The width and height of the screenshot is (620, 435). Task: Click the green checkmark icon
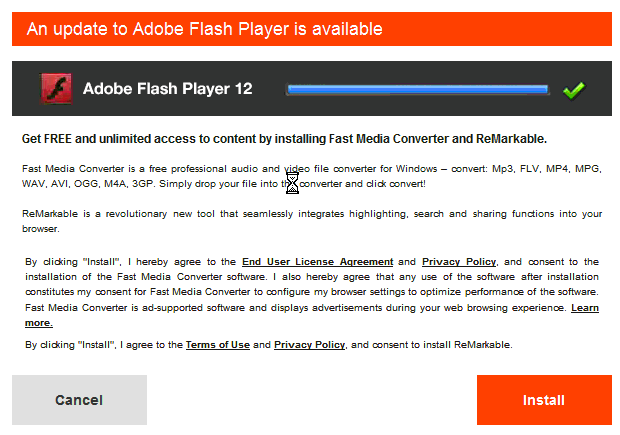pyautogui.click(x=574, y=90)
